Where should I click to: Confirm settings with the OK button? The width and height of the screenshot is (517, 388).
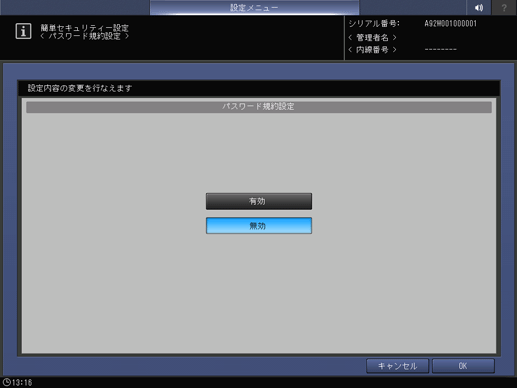coord(463,366)
